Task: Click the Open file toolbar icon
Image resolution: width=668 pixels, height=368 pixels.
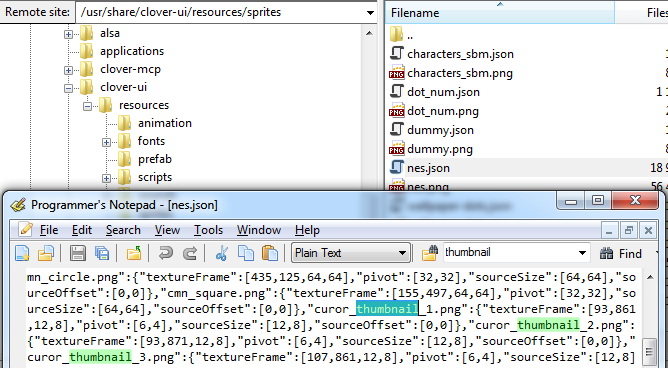Action: click(x=46, y=253)
